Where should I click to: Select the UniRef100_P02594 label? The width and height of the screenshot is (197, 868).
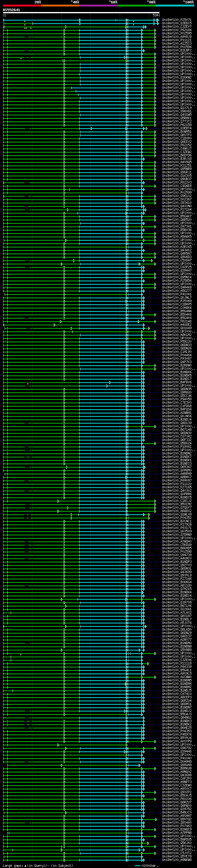tap(176, 47)
